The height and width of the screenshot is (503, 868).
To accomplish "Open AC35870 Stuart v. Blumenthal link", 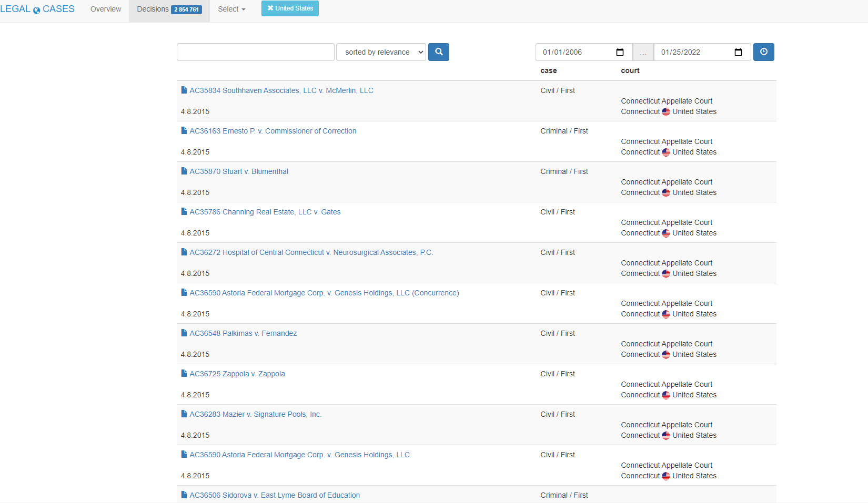I will 239,171.
